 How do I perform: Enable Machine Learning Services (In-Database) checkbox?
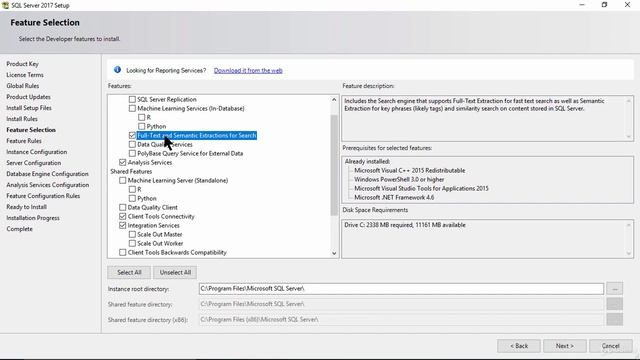pos(132,108)
